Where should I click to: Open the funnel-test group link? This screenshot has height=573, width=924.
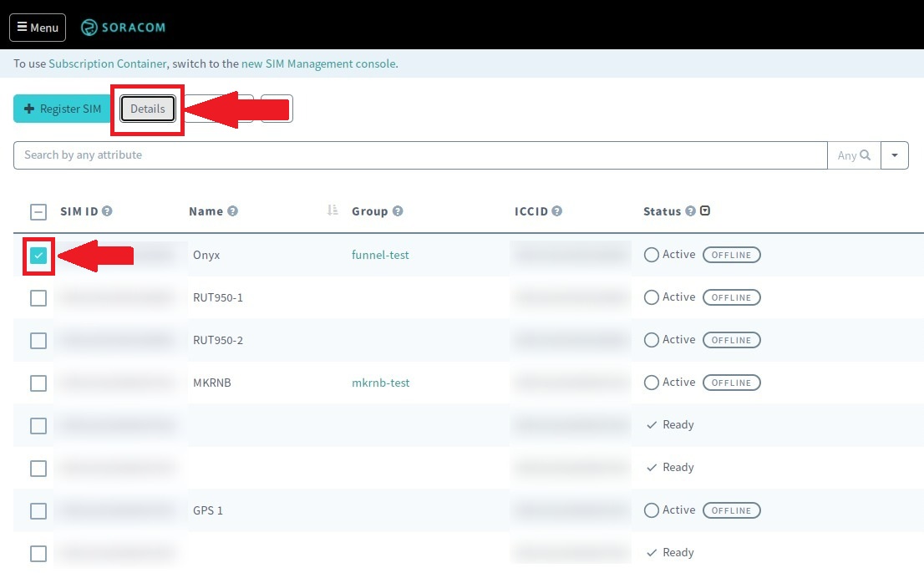[380, 254]
